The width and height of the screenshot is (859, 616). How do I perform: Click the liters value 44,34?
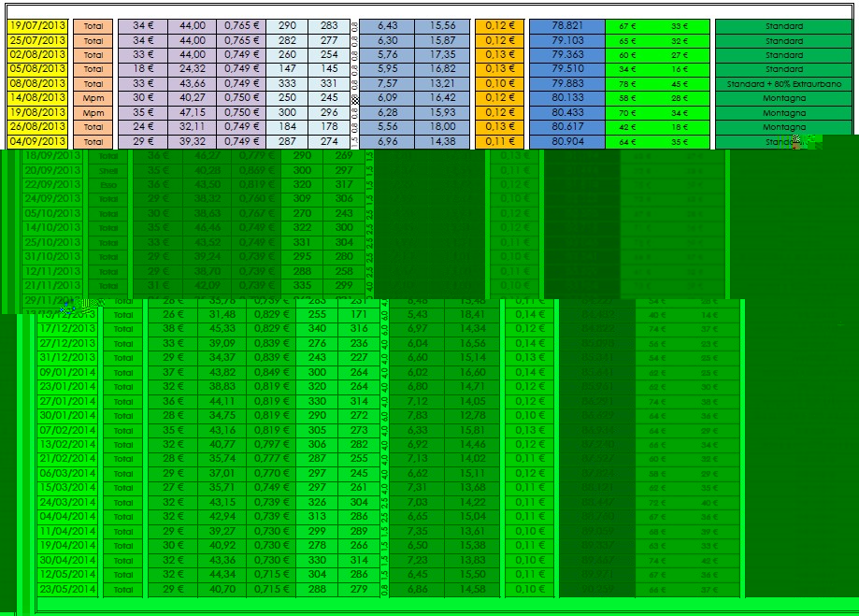pos(222,575)
